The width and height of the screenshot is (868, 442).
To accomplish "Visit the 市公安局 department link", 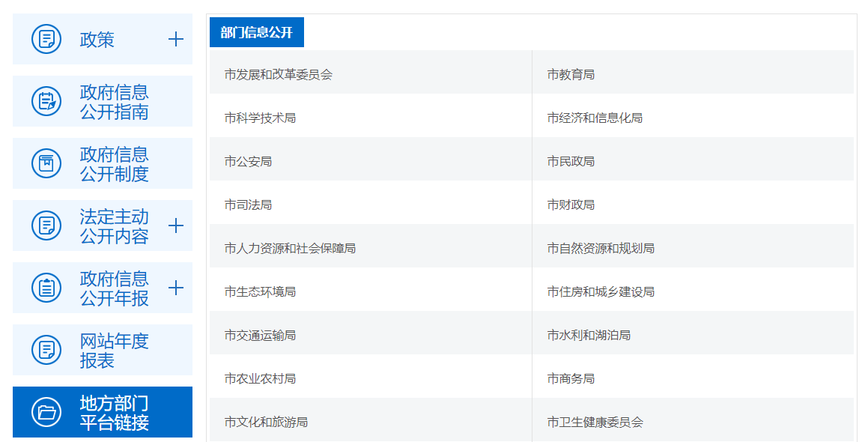I will pyautogui.click(x=248, y=161).
